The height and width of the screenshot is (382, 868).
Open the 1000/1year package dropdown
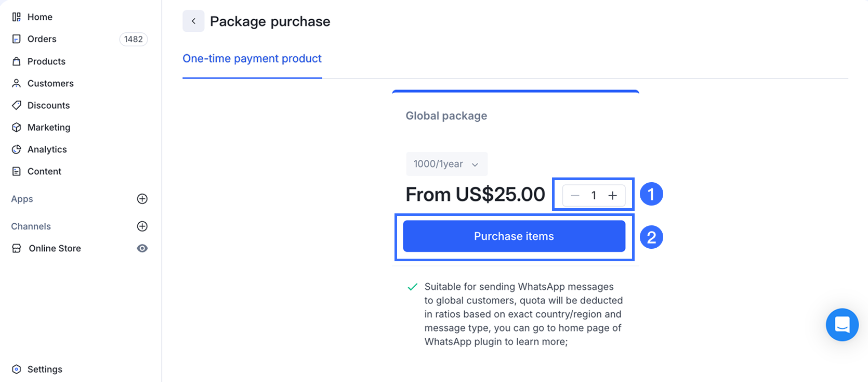click(446, 164)
